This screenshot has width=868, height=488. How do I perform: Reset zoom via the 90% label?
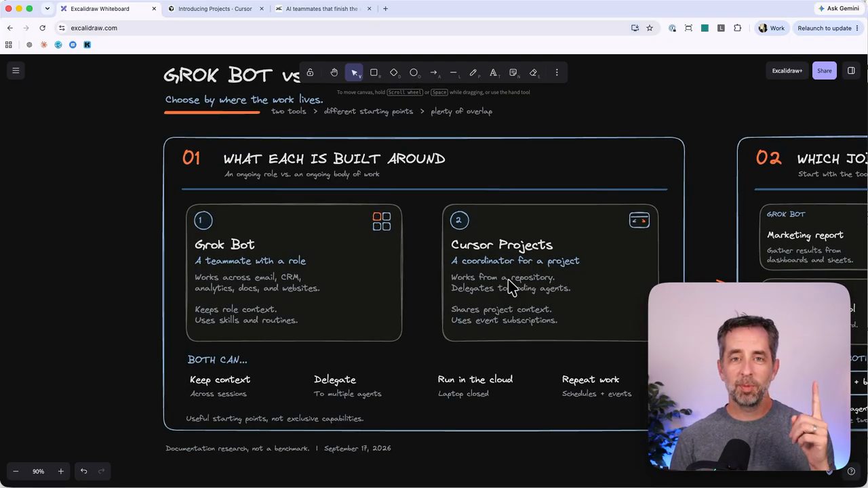(x=38, y=471)
